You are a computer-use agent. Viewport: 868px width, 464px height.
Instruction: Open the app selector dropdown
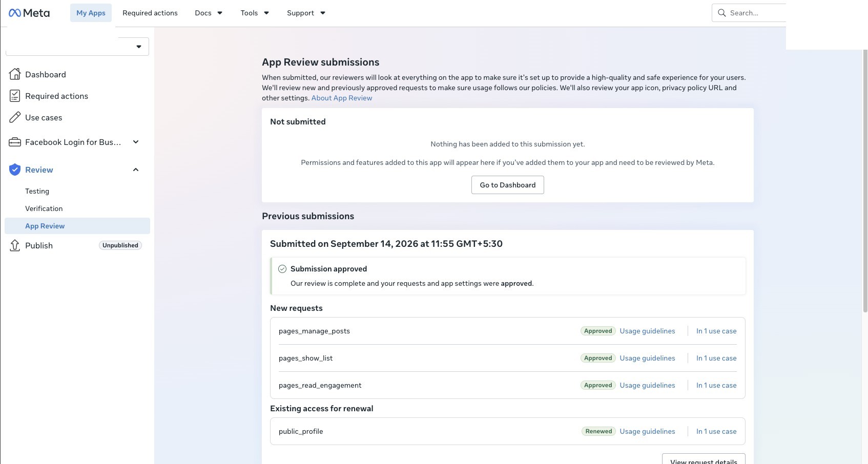coord(77,47)
